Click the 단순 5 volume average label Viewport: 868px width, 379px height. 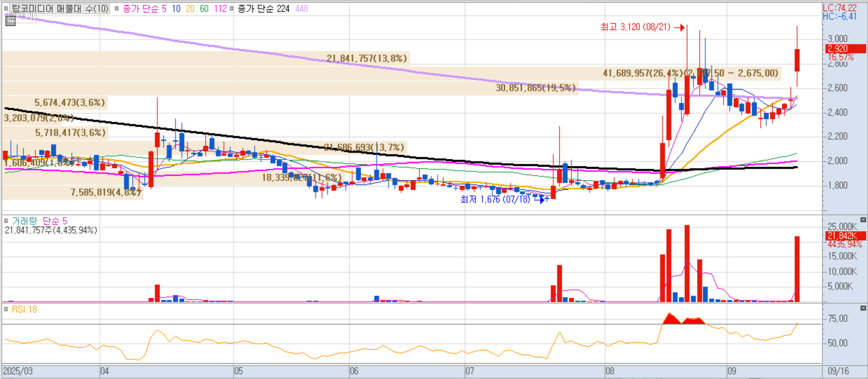click(55, 221)
